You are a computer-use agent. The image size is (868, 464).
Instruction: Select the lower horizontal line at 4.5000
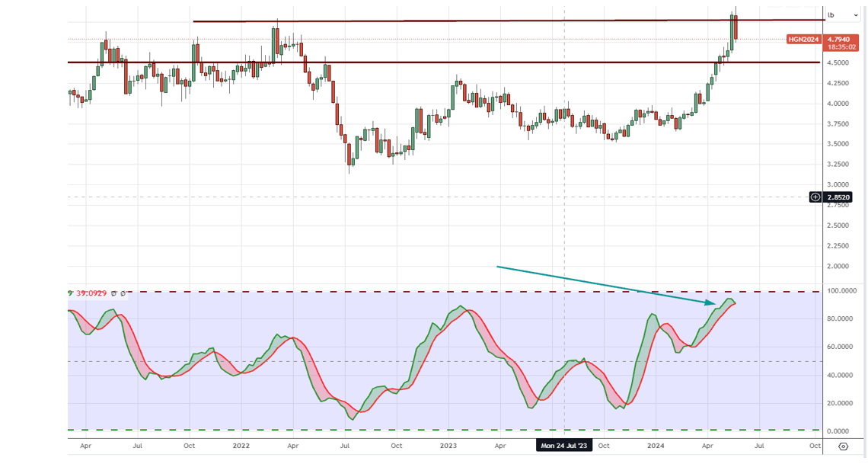(444, 62)
